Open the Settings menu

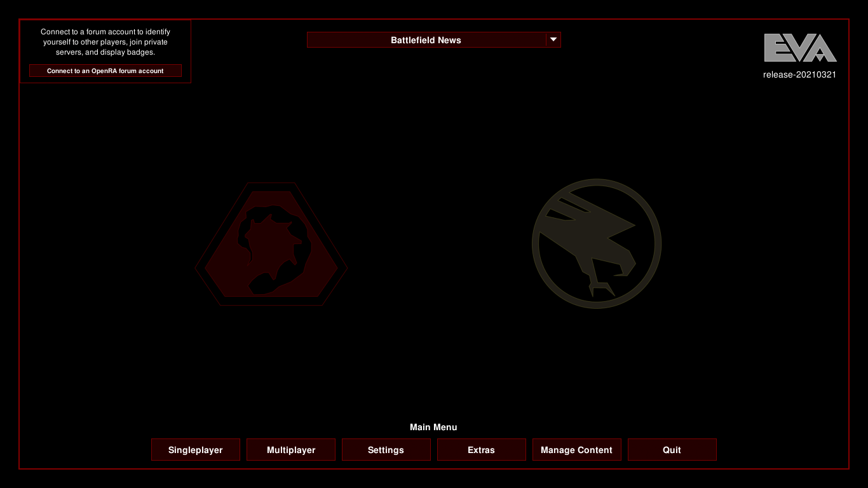pyautogui.click(x=386, y=450)
